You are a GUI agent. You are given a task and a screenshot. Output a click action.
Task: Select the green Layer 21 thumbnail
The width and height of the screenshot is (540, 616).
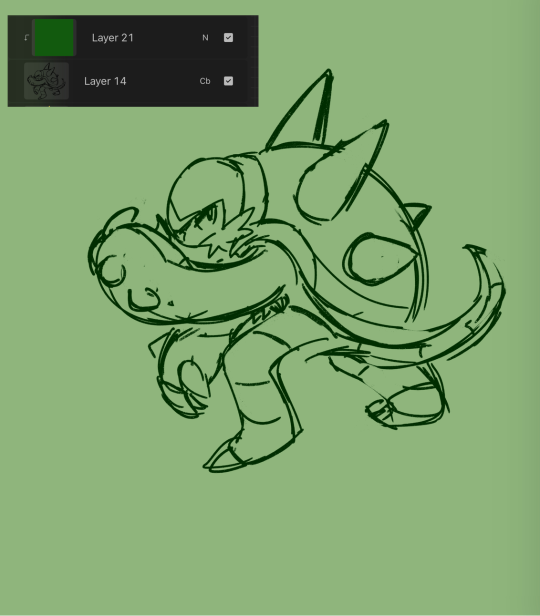pyautogui.click(x=54, y=37)
